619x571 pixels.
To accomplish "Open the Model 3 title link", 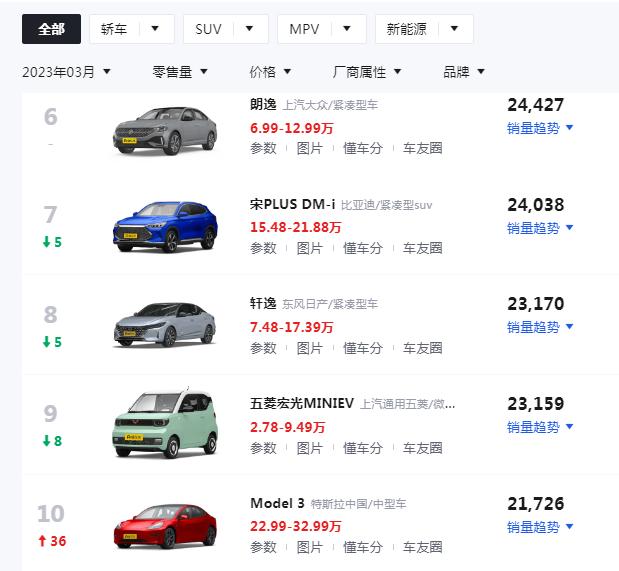I will [277, 503].
